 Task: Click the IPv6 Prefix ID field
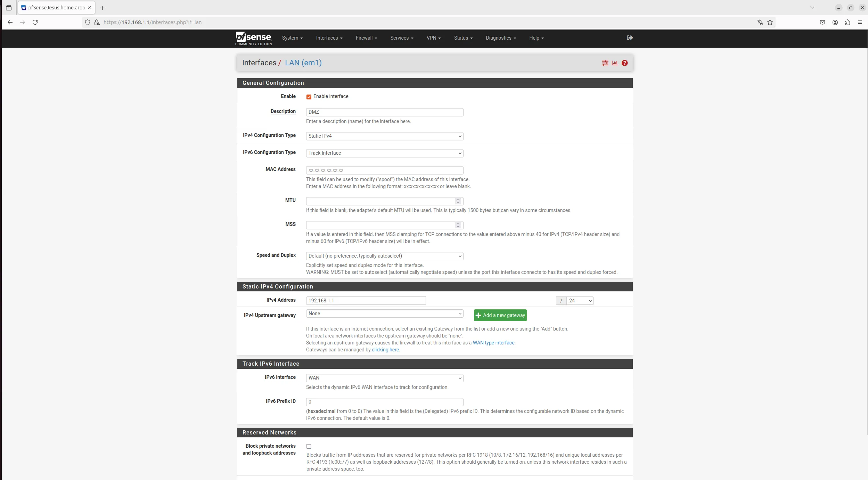pyautogui.click(x=385, y=402)
